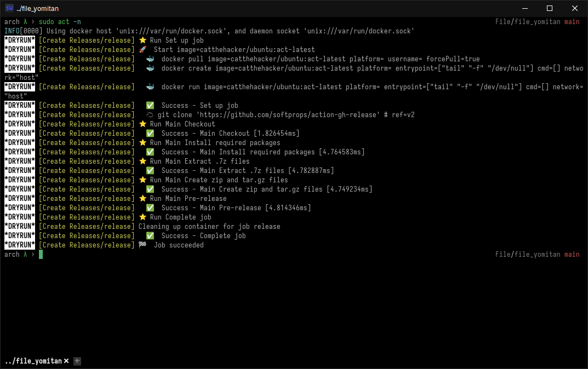
Task: Click the checkmark on 'Success - Main Extract .7z files'
Action: coord(150,171)
